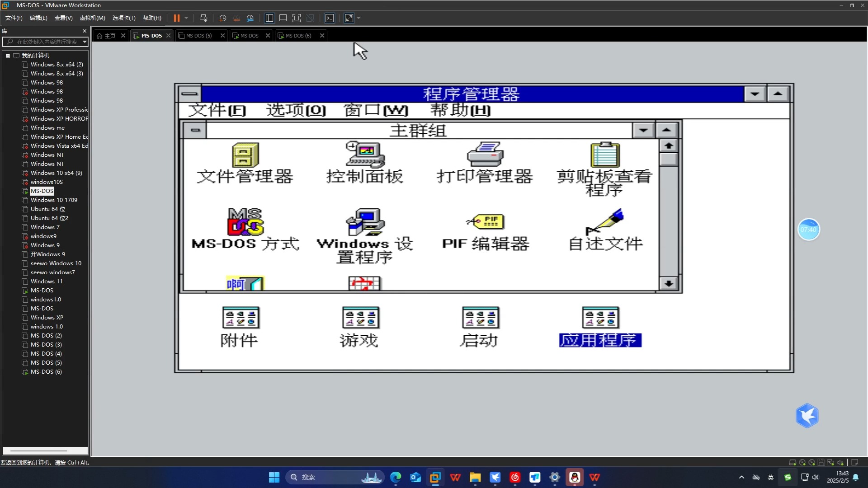
Task: Select the 启动 program group icon
Action: pyautogui.click(x=480, y=318)
